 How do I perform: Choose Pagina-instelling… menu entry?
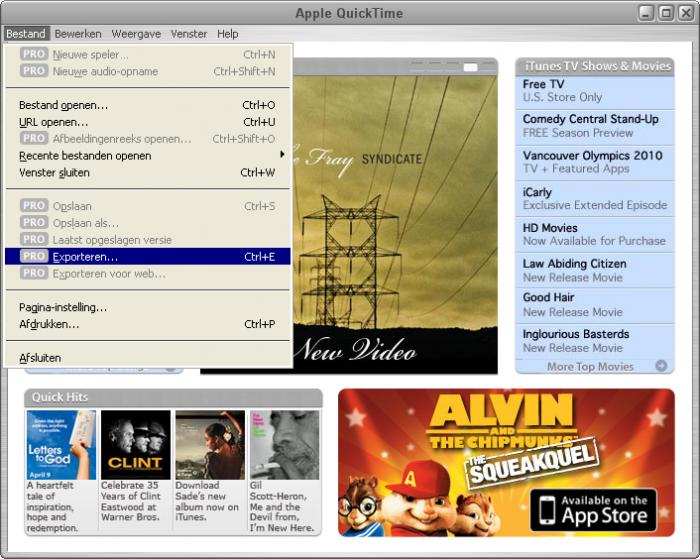pos(147,308)
